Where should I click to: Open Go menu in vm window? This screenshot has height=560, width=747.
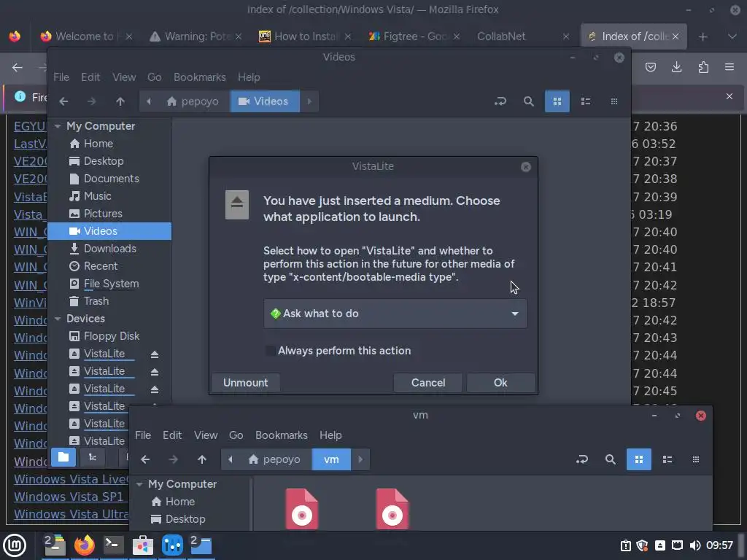coord(236,435)
